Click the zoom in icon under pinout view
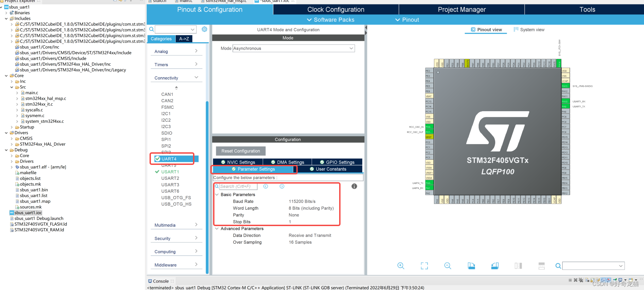This screenshot has width=644, height=290. [401, 266]
